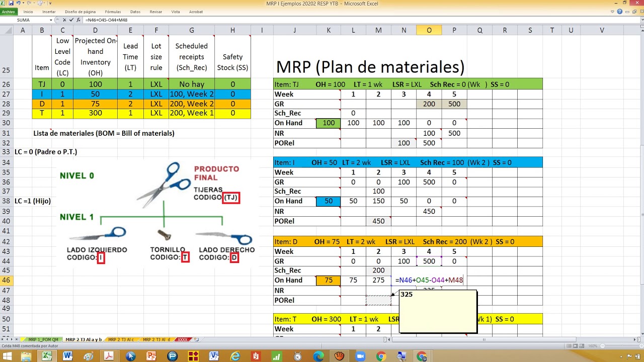Screen dimensions: 644x362
Task: Click the orange On Hand cell showing 75
Action: coord(329,280)
